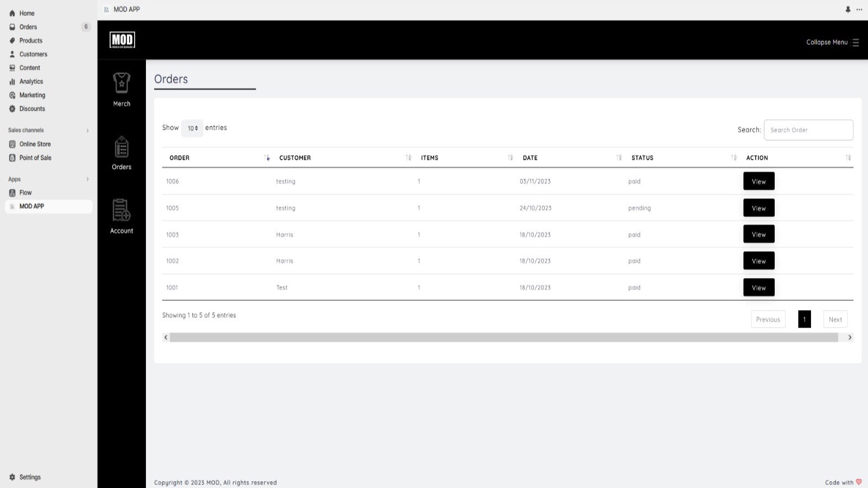Focus the Search Order input field
Viewport: 868px width, 488px height.
pyautogui.click(x=808, y=130)
